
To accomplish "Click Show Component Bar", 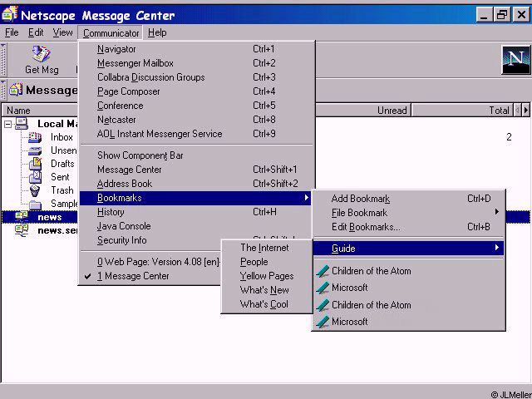I will (196, 155).
